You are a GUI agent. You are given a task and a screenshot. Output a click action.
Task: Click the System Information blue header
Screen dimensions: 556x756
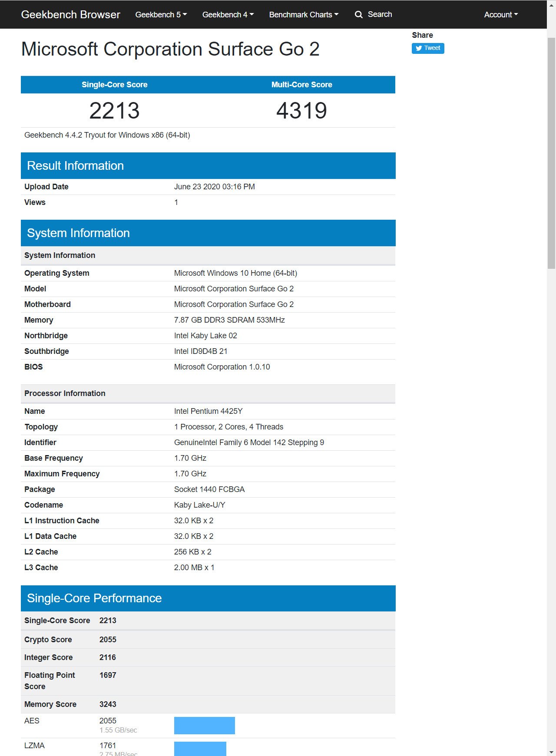coord(208,233)
